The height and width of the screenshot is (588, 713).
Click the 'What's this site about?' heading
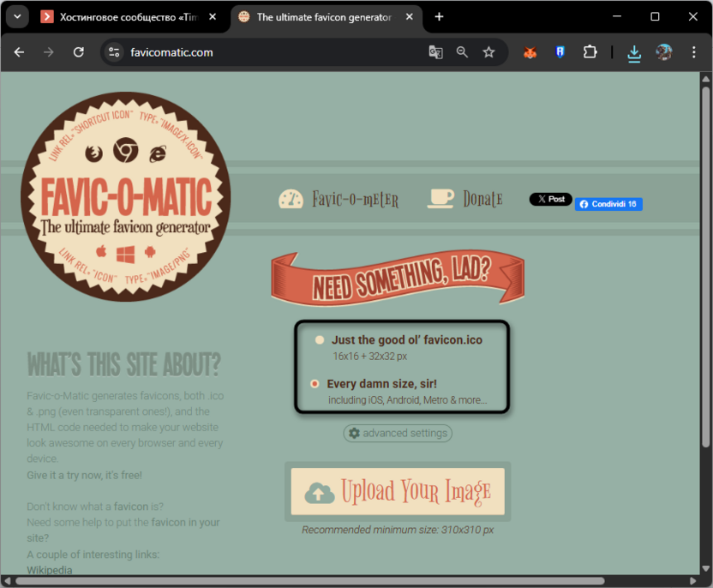123,365
